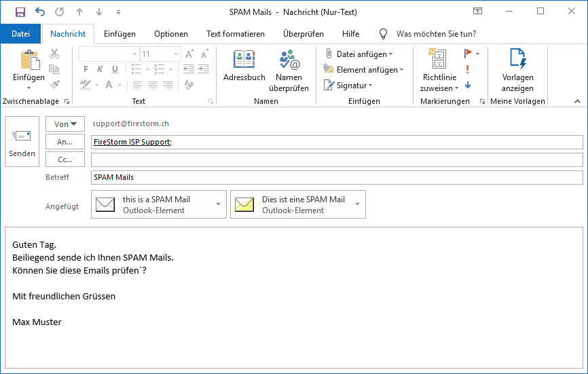Switch to the Einfügen ribbon tab

point(120,34)
